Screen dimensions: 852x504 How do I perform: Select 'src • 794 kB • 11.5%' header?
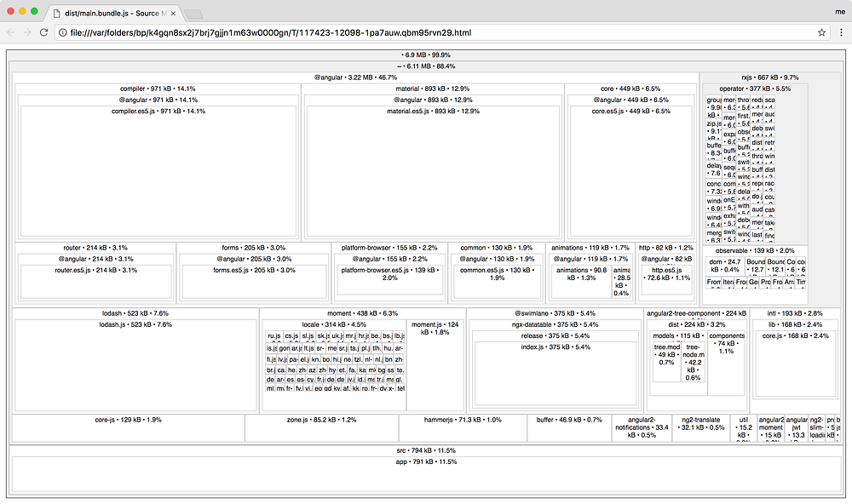click(426, 450)
